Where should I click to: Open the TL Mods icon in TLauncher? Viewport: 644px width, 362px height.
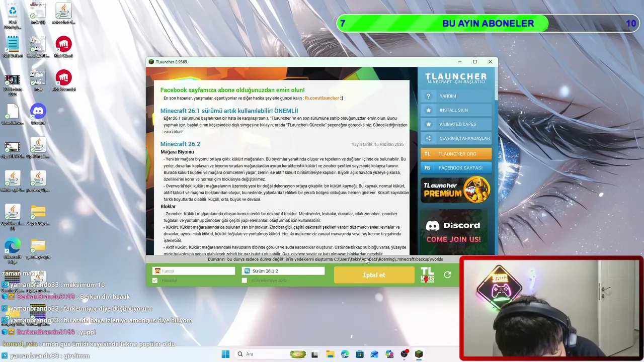pos(427,275)
